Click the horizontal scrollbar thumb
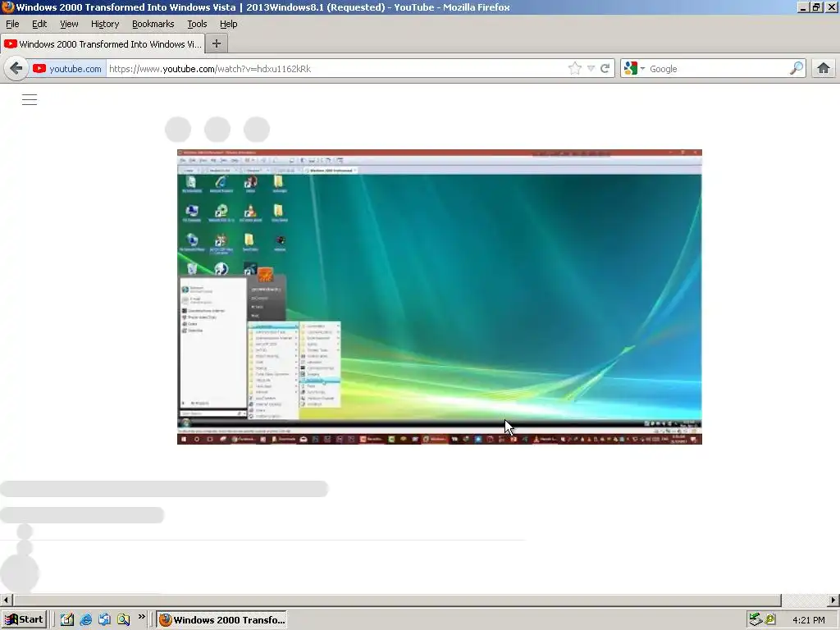This screenshot has width=840, height=630. point(397,600)
